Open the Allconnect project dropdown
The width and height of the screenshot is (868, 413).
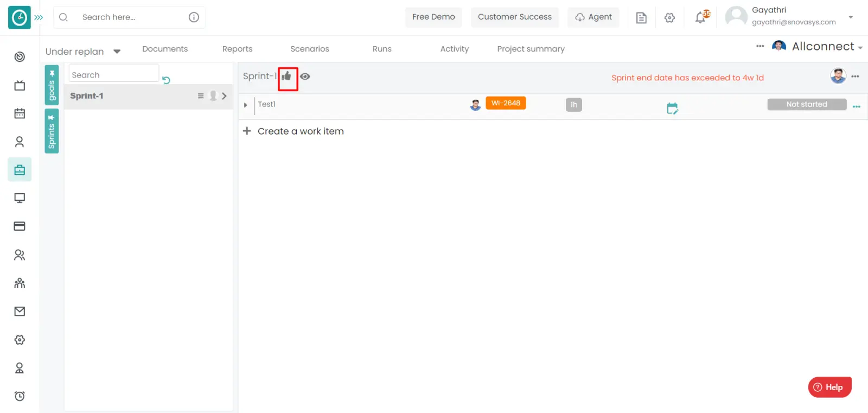click(x=827, y=47)
